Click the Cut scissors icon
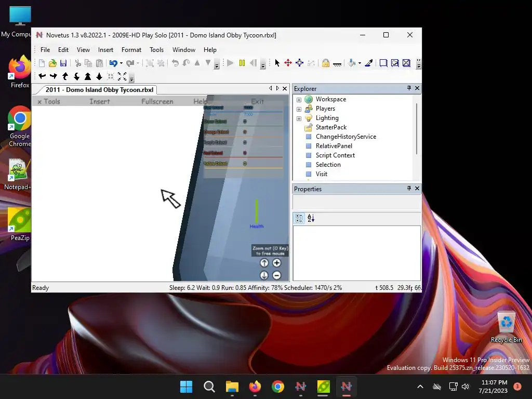This screenshot has width=532, height=399. (78, 63)
